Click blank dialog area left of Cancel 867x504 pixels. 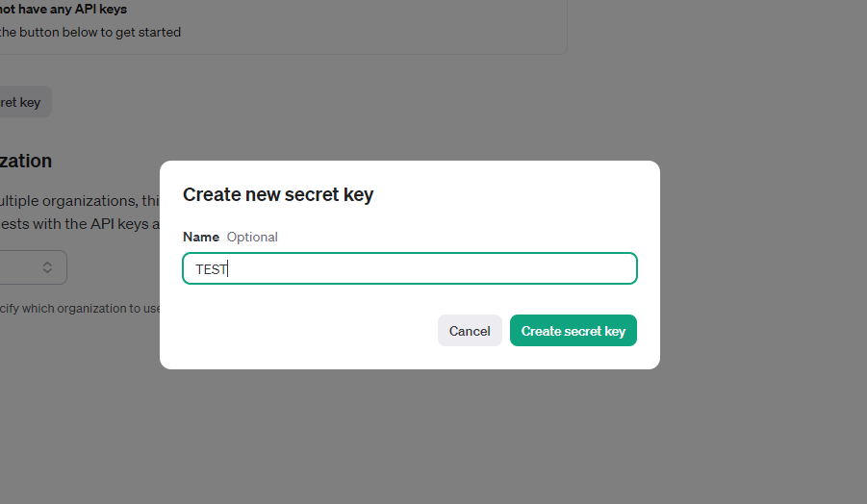(x=308, y=331)
